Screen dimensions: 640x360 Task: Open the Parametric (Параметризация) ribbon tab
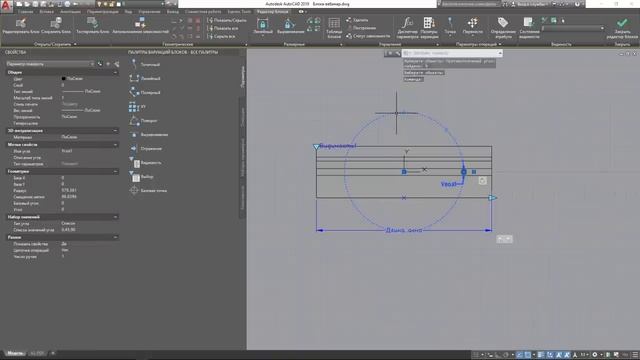[102, 12]
